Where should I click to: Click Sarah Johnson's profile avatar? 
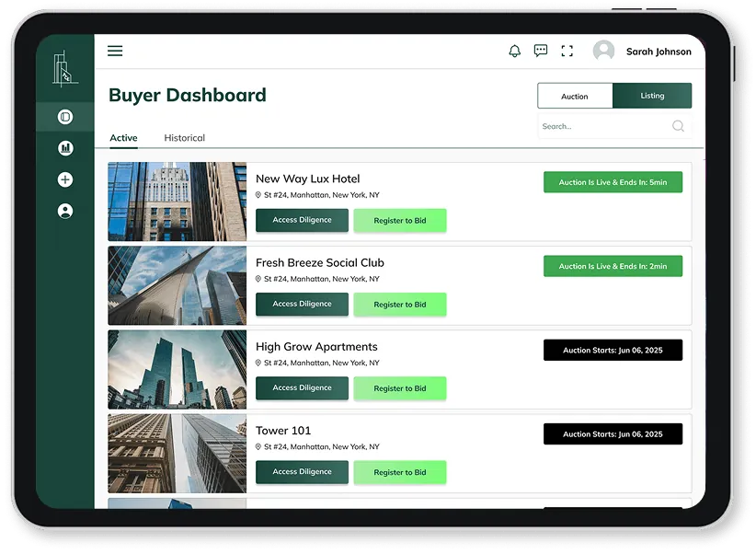pos(603,51)
